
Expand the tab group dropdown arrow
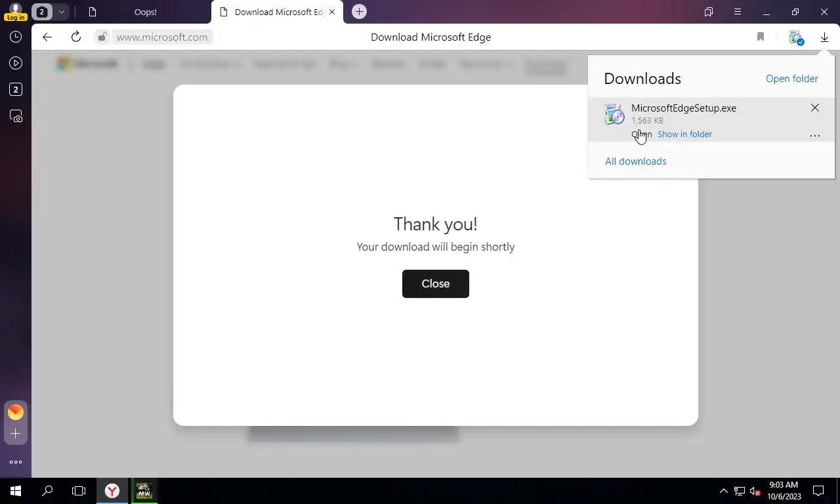[61, 12]
